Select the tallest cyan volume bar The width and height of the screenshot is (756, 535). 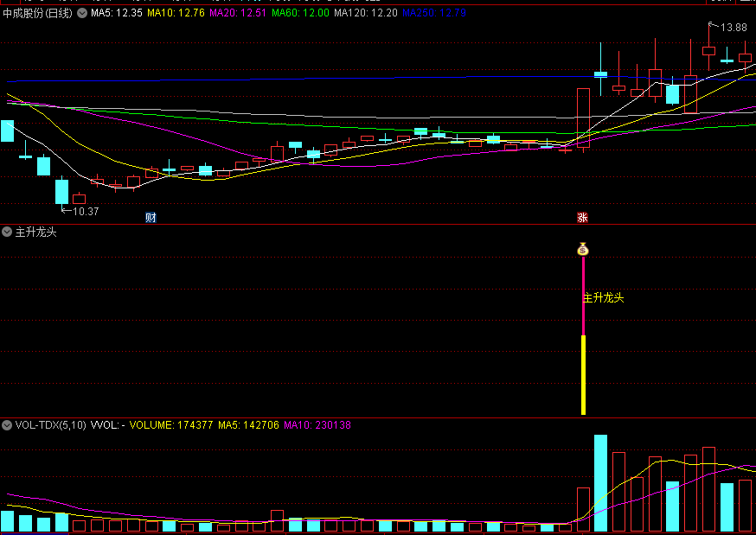(601, 483)
